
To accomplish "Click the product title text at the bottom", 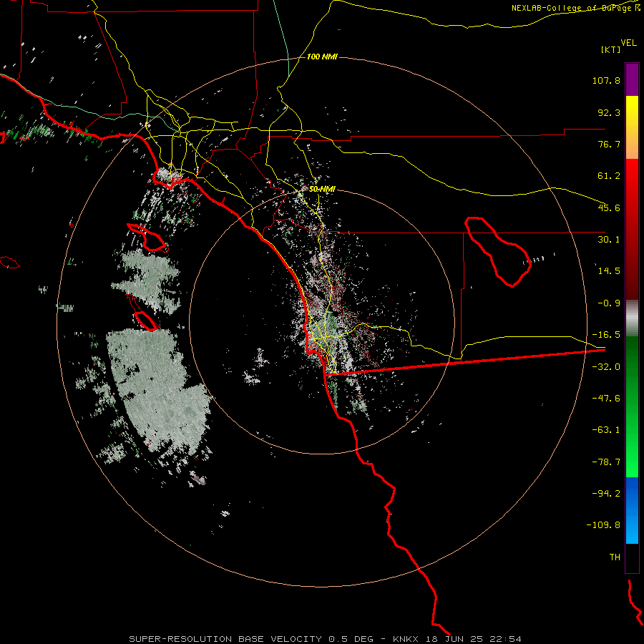I will (326, 639).
